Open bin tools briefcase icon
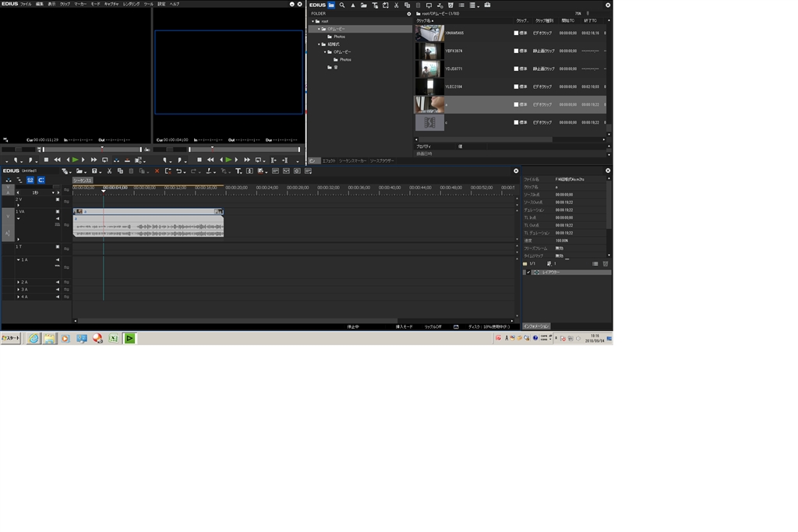798x532 pixels. tap(487, 5)
